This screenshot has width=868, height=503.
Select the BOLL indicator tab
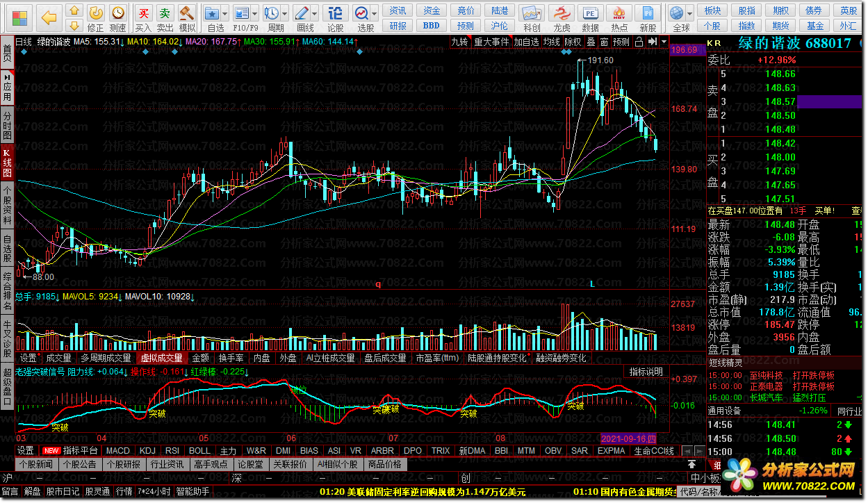pyautogui.click(x=199, y=451)
